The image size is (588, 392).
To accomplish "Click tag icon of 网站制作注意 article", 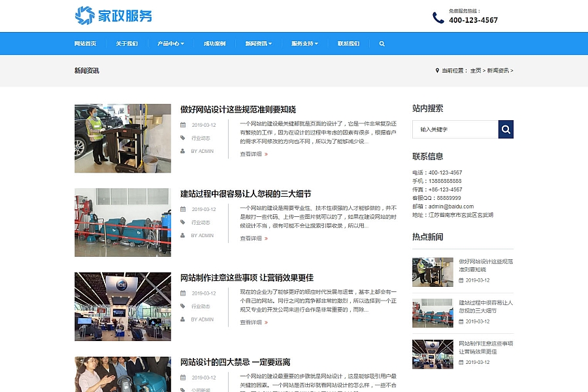I will (x=183, y=306).
